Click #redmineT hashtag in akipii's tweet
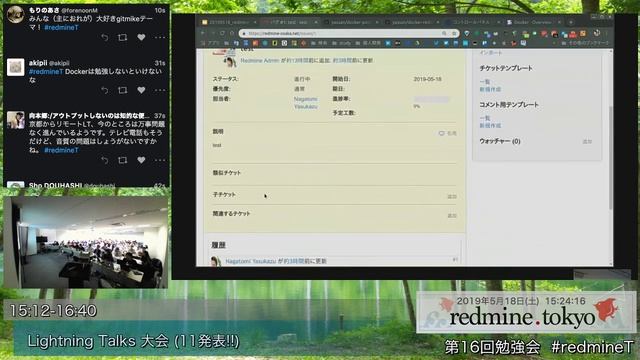Viewport: 640px width, 360px height. tap(46, 71)
